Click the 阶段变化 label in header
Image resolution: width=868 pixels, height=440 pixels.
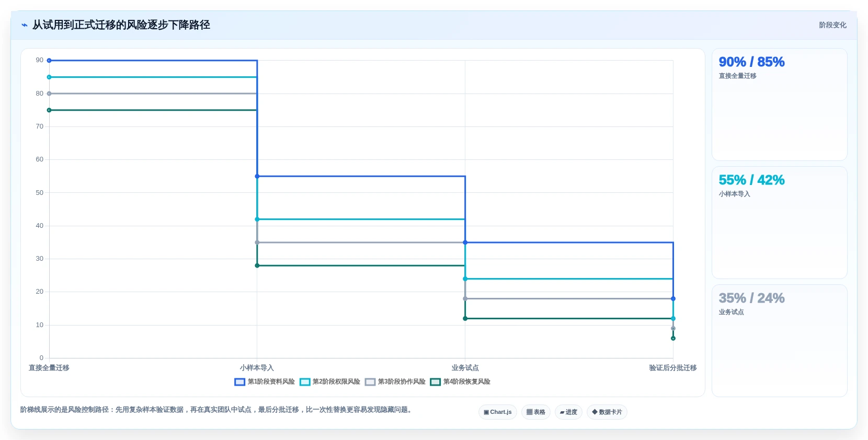[x=832, y=25]
